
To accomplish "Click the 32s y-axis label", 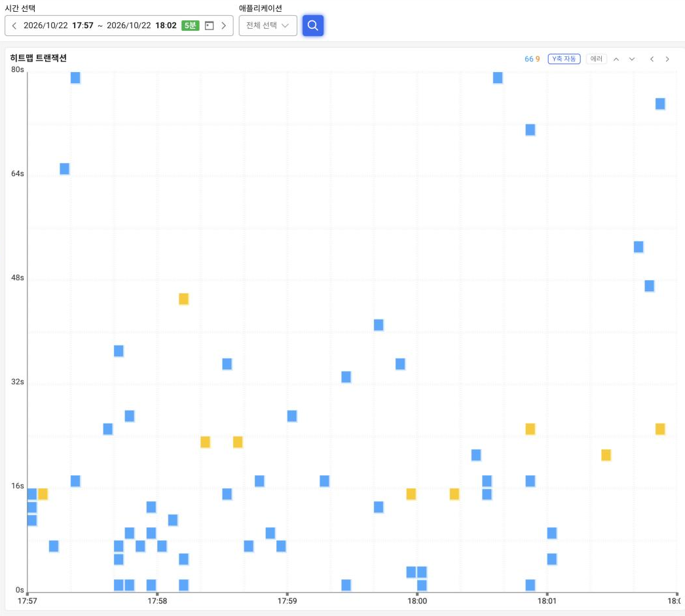I will point(18,382).
